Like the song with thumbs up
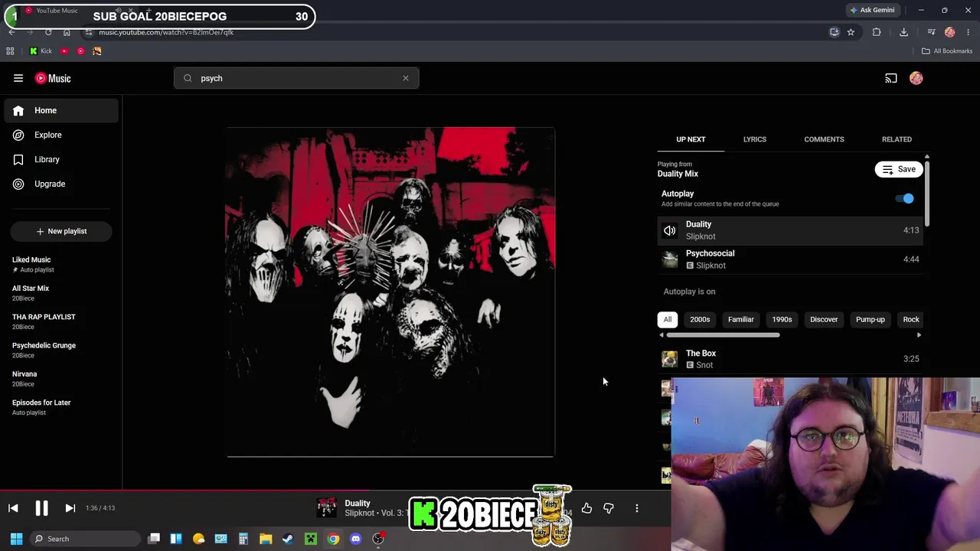The image size is (980, 551). (x=586, y=508)
